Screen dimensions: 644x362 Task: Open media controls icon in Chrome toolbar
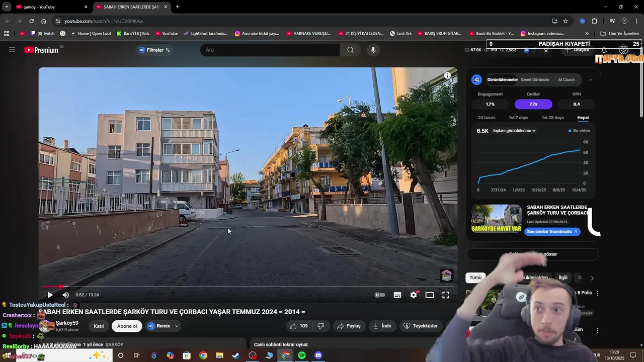(612, 21)
